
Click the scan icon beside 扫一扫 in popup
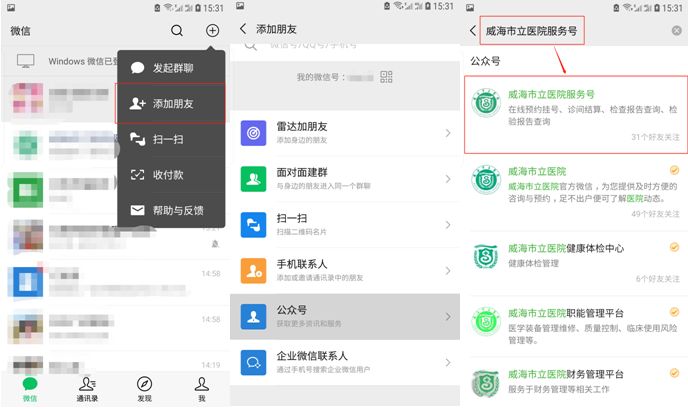(137, 139)
